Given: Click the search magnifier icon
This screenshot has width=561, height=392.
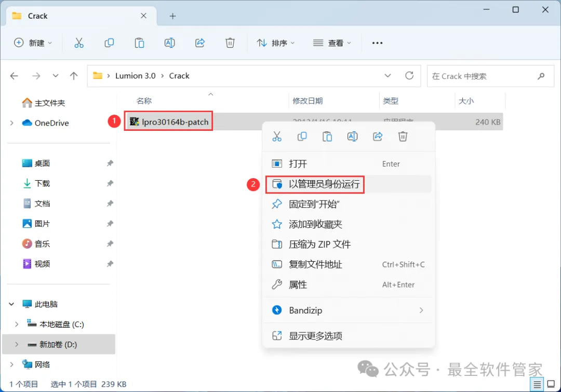Looking at the screenshot, I should tap(541, 76).
